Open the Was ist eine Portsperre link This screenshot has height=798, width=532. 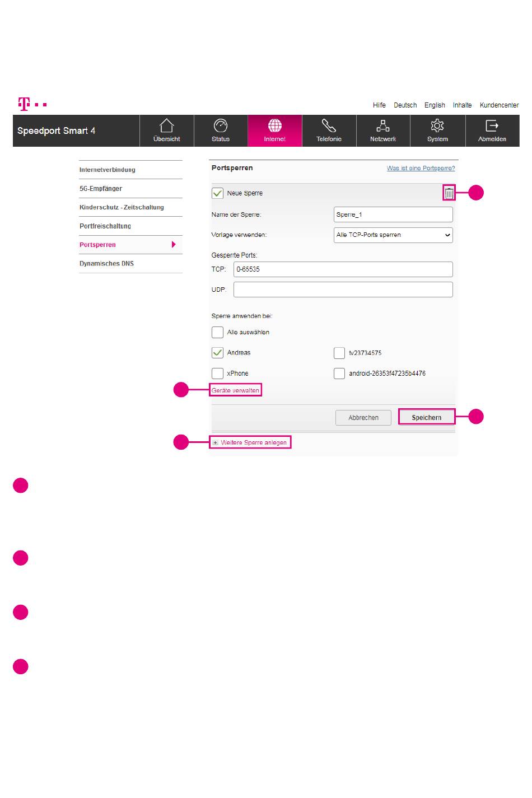coord(421,168)
